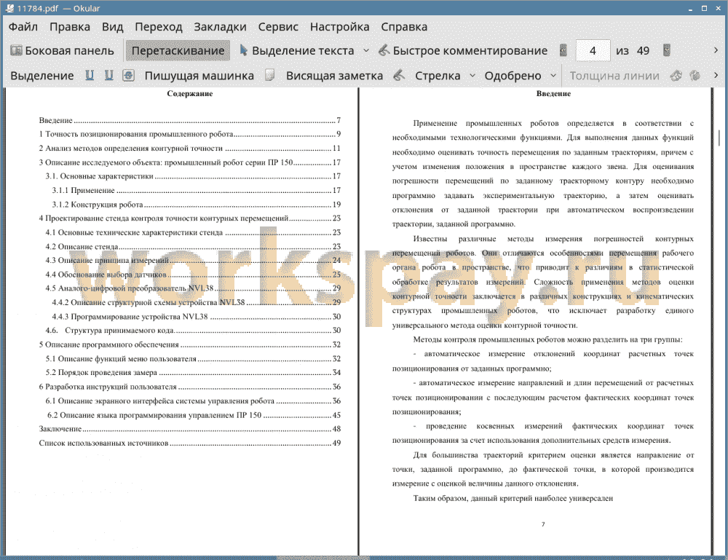Click entry '2 Анализ методов определения контурной точности'
Viewport: 728px width, 560px height.
click(x=189, y=148)
